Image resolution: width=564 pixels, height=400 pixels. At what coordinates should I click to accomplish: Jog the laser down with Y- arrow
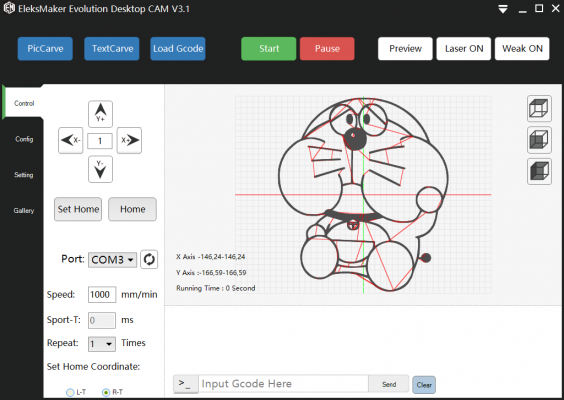tap(100, 169)
